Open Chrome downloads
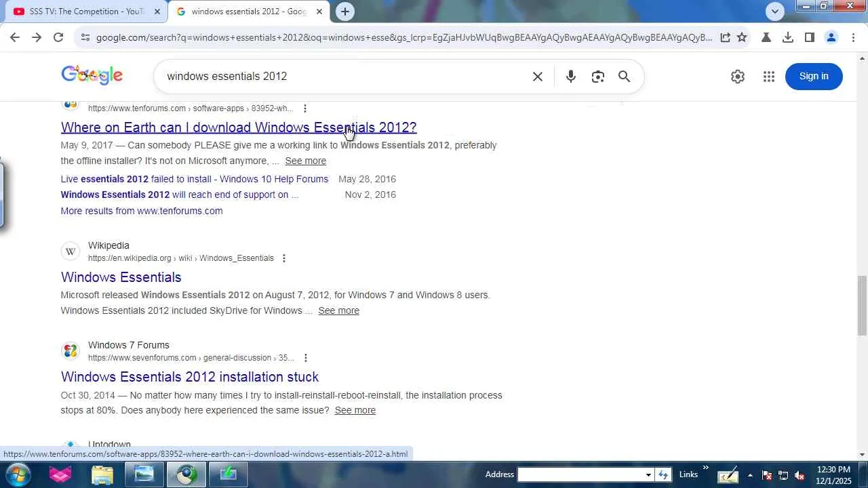The image size is (868, 488). click(788, 38)
